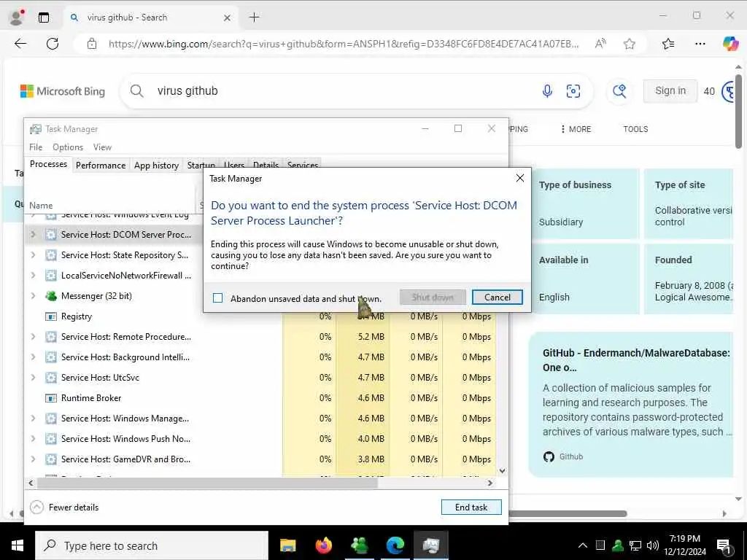Close the Task Manager confirmation dialog
Viewport: 747px width, 560px height.
click(x=519, y=178)
